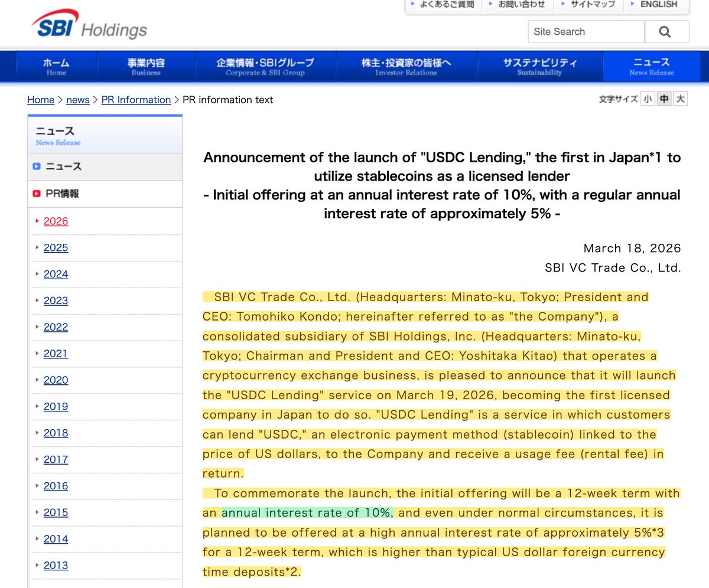Go to the news breadcrumb link

pyautogui.click(x=78, y=100)
